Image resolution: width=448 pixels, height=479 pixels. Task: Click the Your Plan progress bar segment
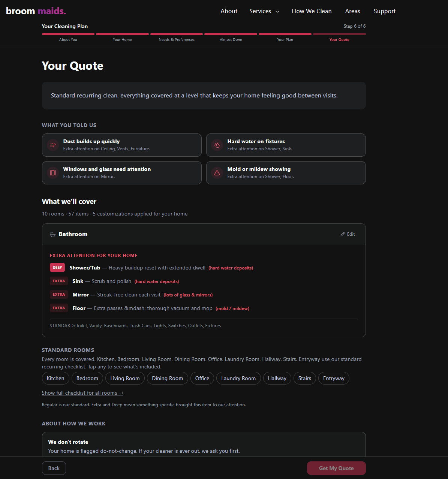285,34
